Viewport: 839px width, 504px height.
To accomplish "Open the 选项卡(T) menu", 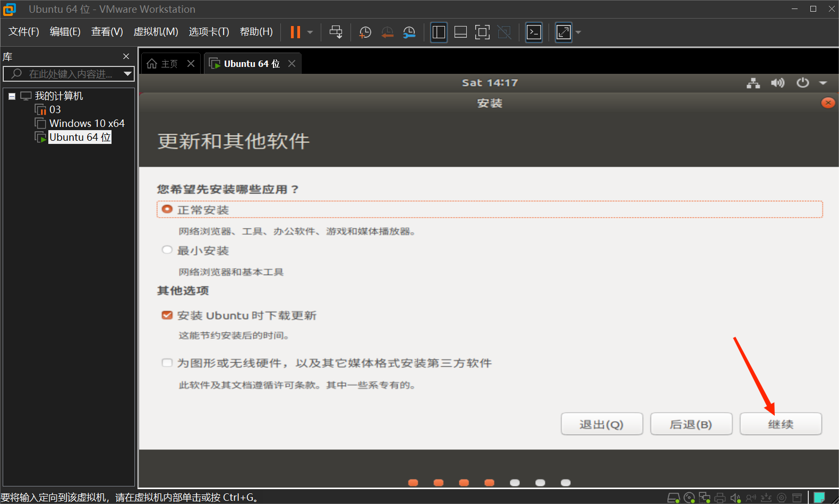I will coord(209,32).
